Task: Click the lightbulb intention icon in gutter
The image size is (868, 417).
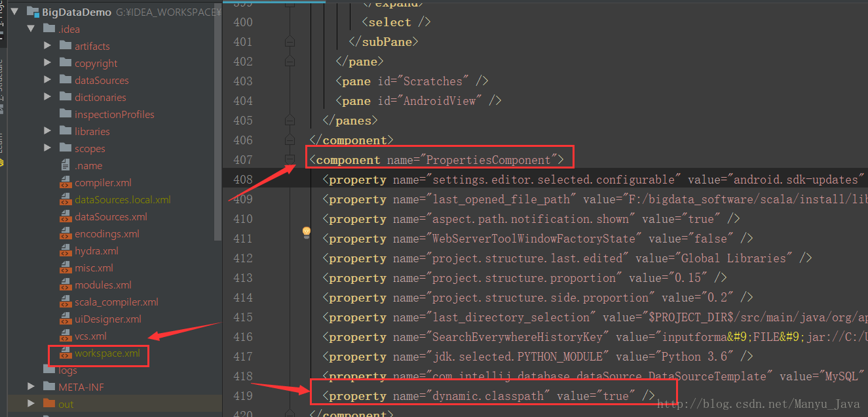Action: [306, 232]
